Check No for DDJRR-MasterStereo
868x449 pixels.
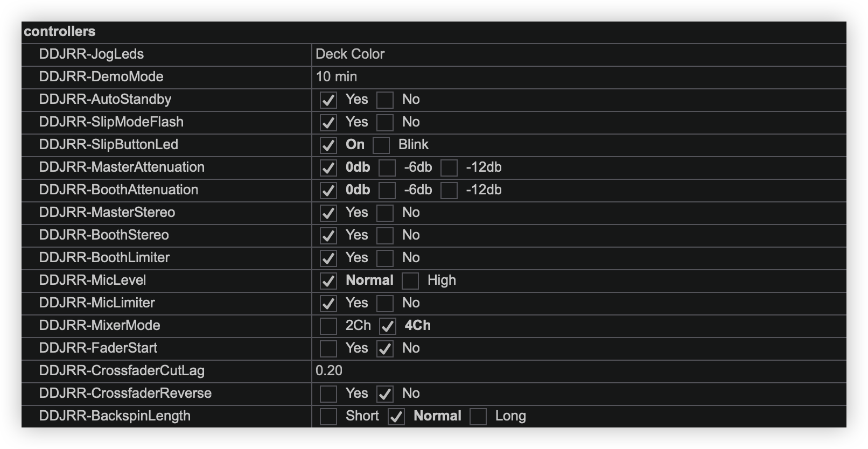coord(385,213)
